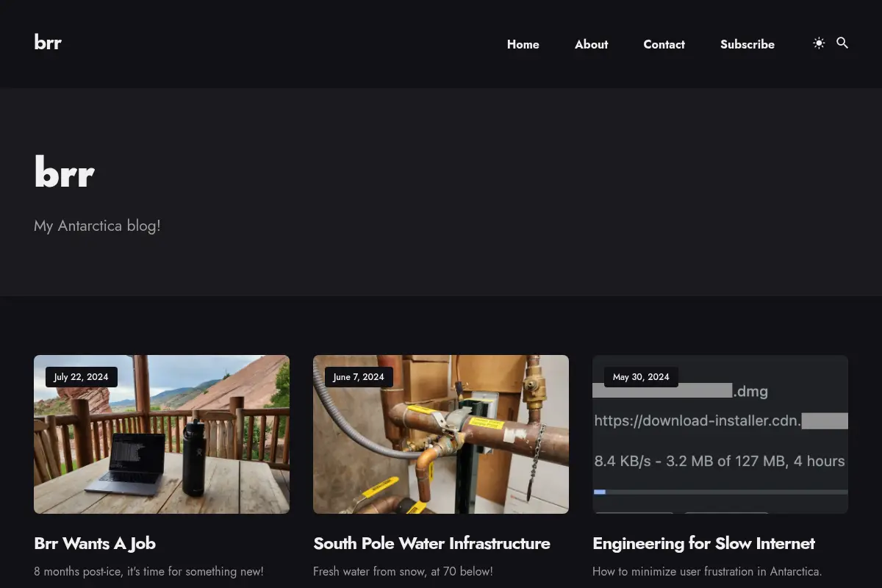
Task: Click the 'My Antarctica blog!' tagline
Action: [97, 226]
